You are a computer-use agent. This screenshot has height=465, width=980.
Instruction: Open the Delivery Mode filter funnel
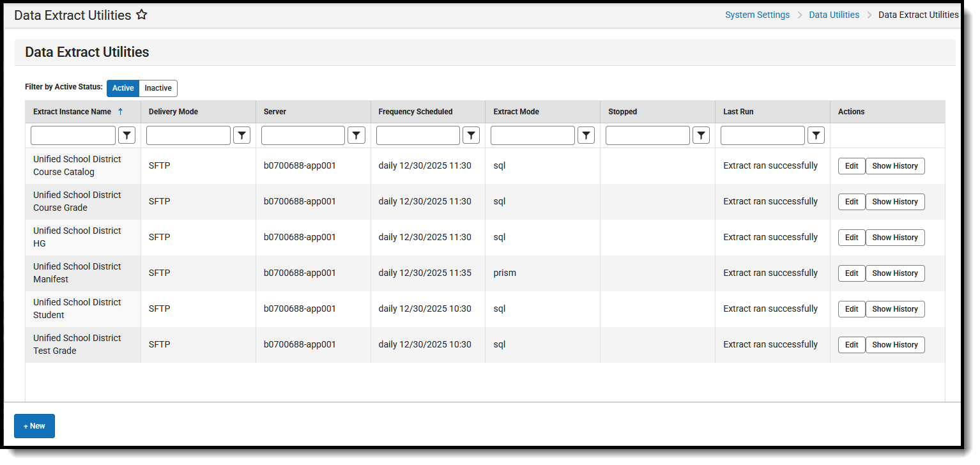pos(241,135)
